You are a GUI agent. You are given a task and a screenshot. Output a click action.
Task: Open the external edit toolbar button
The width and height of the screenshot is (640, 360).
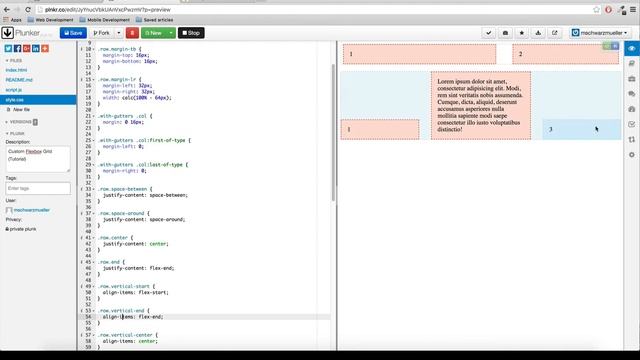pyautogui.click(x=554, y=33)
